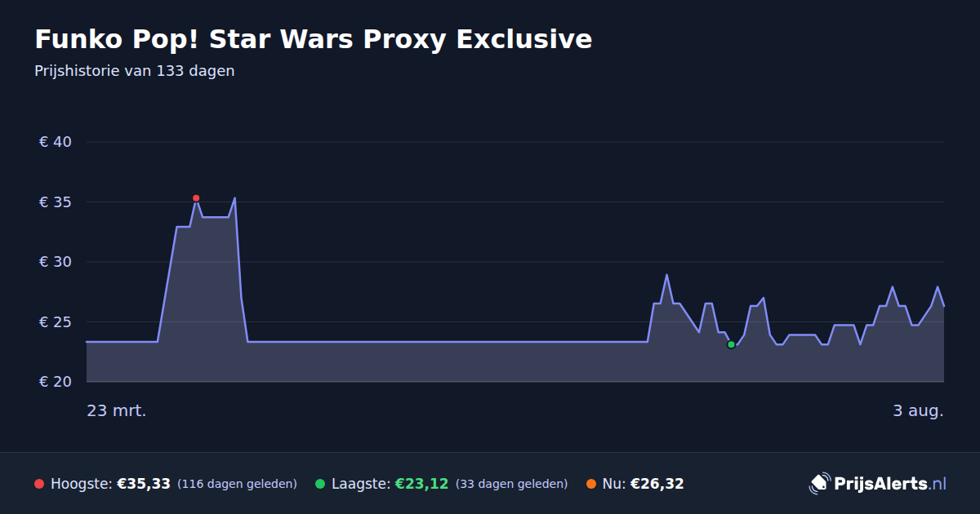
Task: Click the € 35 axis label
Action: click(56, 202)
